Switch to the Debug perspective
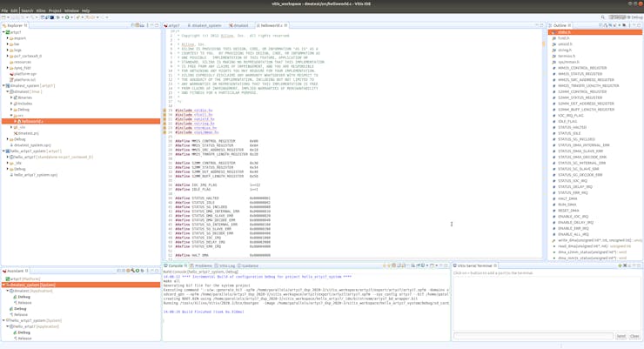 tap(634, 17)
